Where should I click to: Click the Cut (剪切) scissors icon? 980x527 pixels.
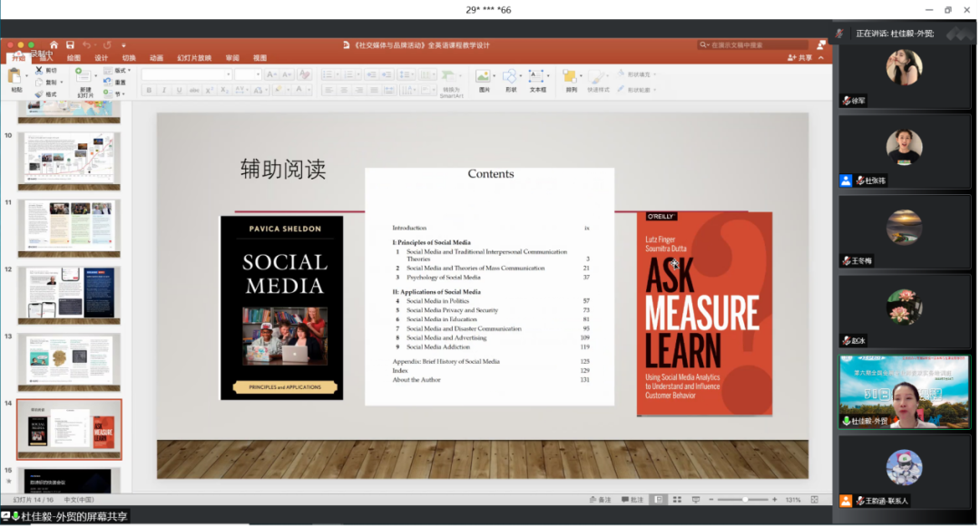[x=39, y=71]
